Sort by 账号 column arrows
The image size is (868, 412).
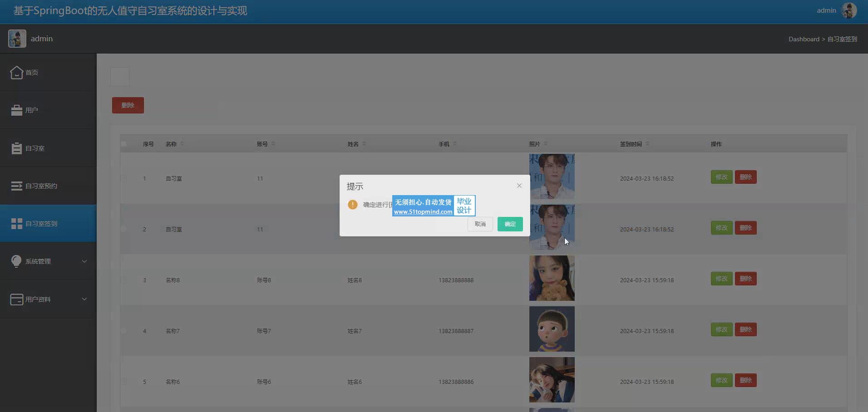coord(273,144)
